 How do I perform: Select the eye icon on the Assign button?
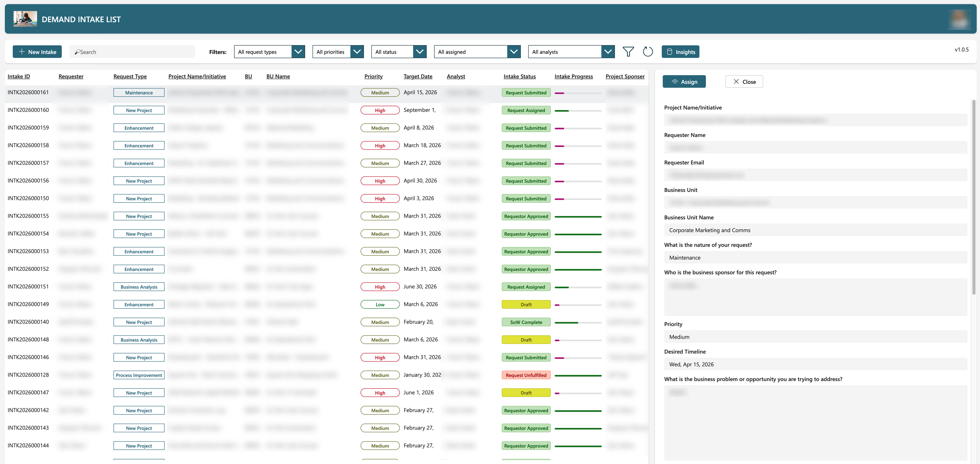click(x=675, y=81)
